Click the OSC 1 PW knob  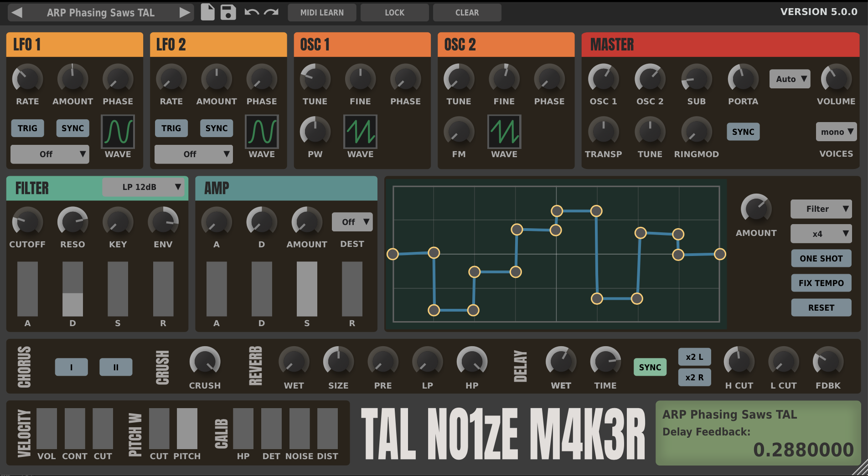(x=315, y=132)
